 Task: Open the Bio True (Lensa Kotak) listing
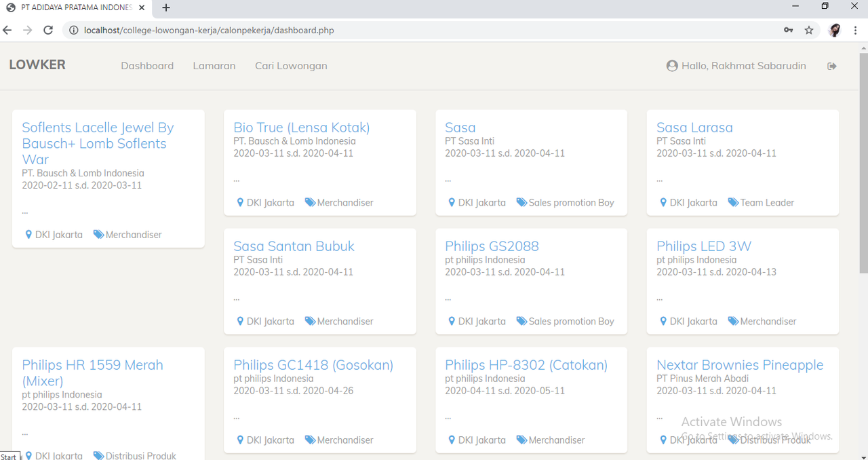[x=302, y=128]
